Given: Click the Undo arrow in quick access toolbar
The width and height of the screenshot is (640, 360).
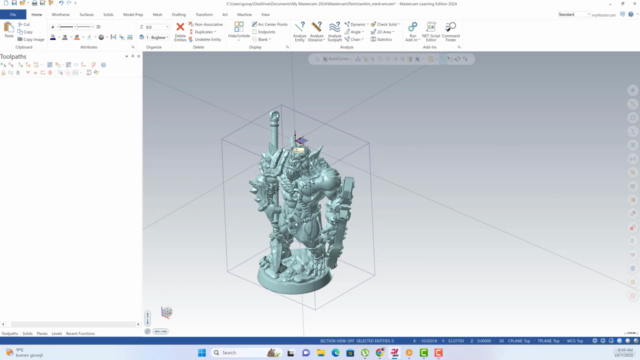Looking at the screenshot, I should tap(60, 3).
